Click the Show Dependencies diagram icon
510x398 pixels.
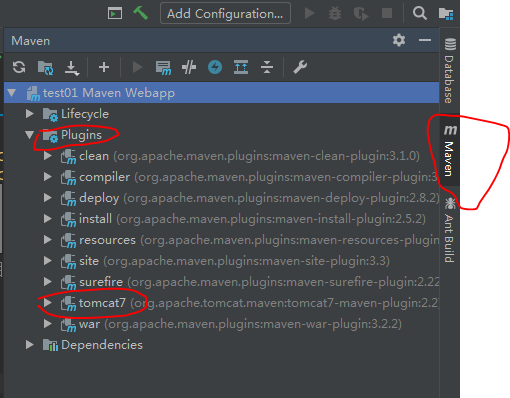[x=241, y=67]
